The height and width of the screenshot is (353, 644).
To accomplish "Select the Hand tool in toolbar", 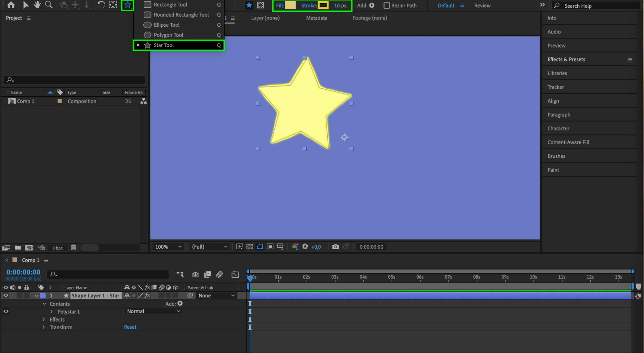I will coord(37,5).
